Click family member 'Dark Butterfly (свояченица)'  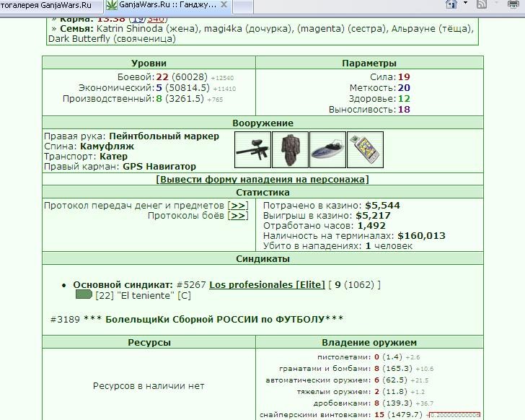tap(112, 38)
